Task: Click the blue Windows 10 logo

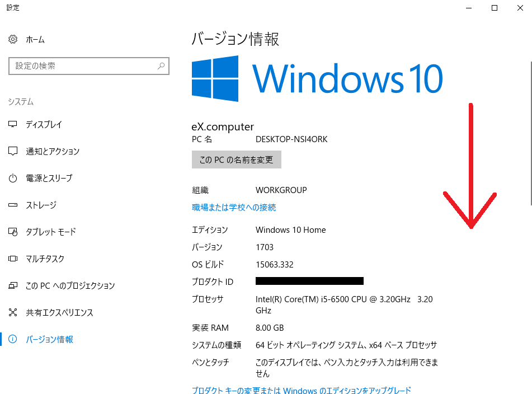Action: coord(215,78)
